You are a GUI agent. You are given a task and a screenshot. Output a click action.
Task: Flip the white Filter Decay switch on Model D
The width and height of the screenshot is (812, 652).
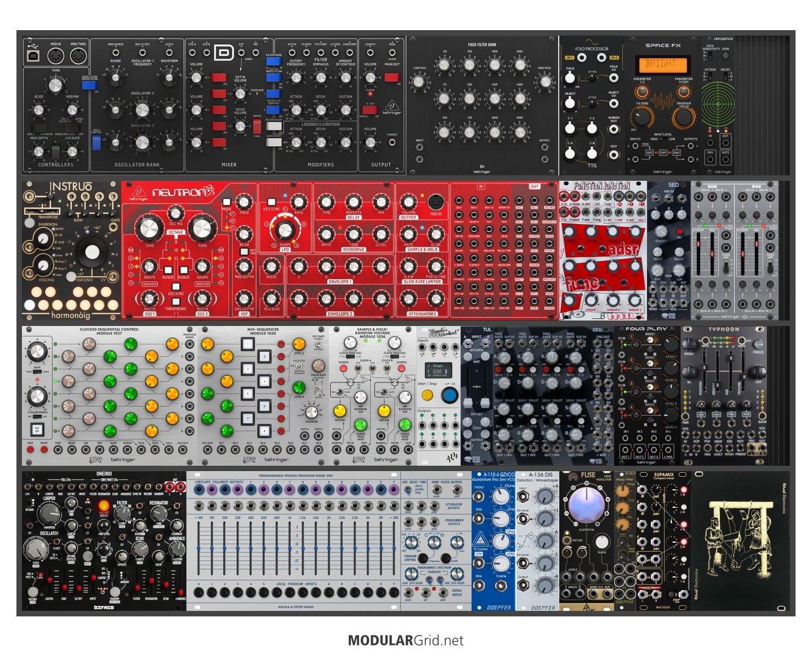pyautogui.click(x=274, y=127)
